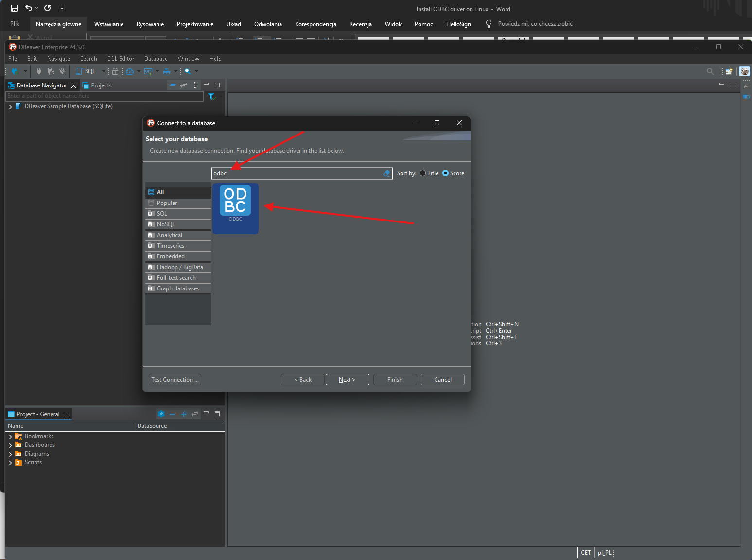Select the NoSQL category

pyautogui.click(x=178, y=224)
